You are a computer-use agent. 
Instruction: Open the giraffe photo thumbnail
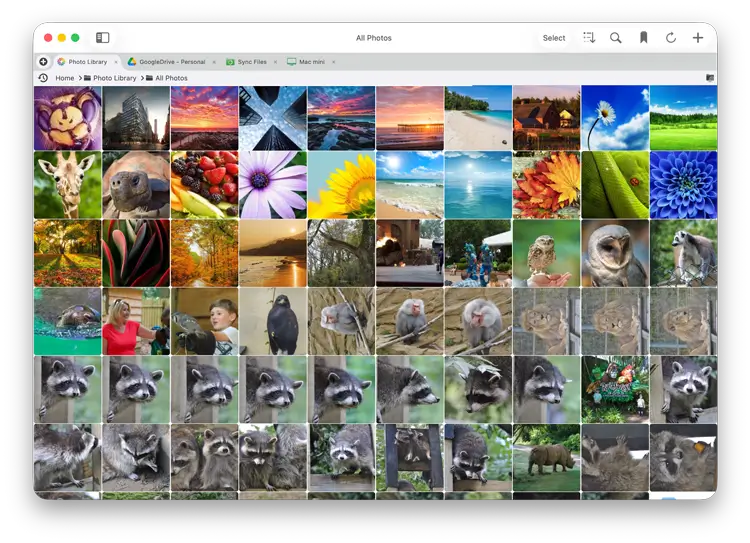click(67, 185)
